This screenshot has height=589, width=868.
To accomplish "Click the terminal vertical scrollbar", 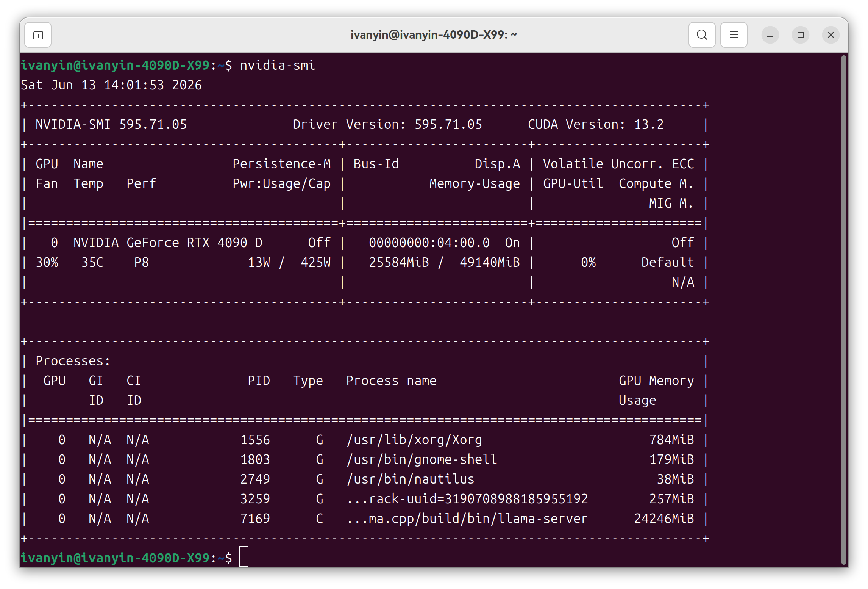I will coord(843,310).
